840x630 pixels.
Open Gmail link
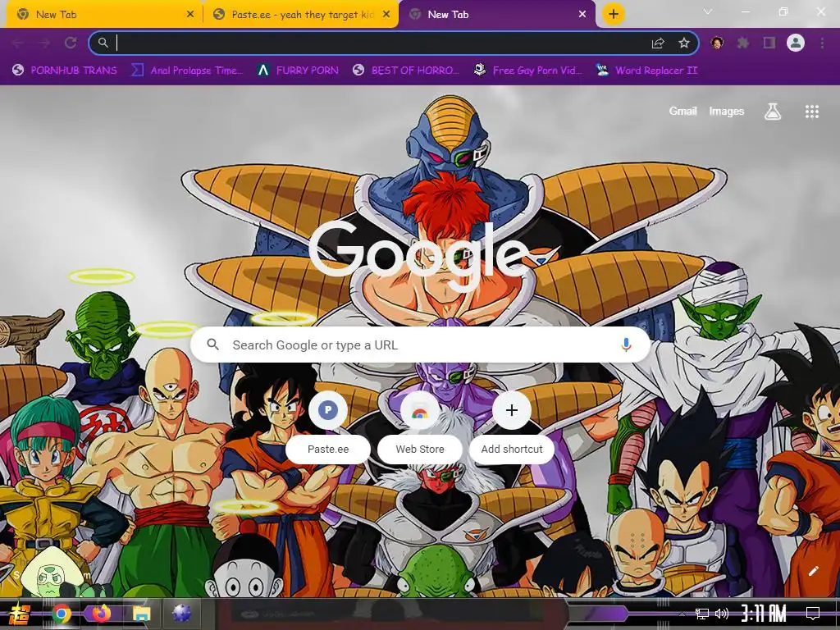click(x=682, y=112)
